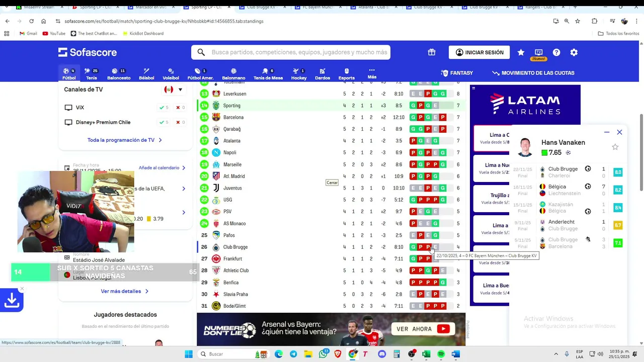
Task: Go to the Dardos section
Action: 323,74
